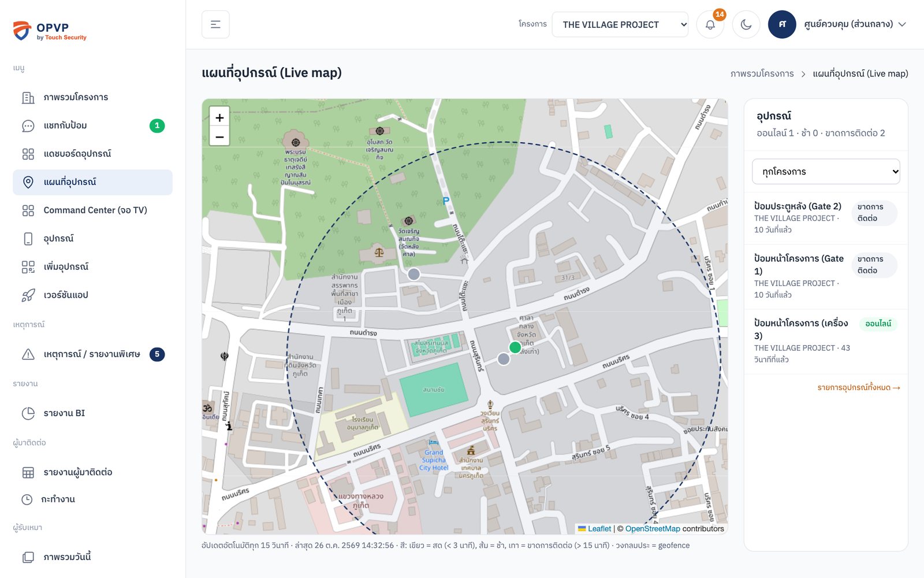Click the green online device marker
Image resolution: width=924 pixels, height=578 pixels.
coord(515,347)
